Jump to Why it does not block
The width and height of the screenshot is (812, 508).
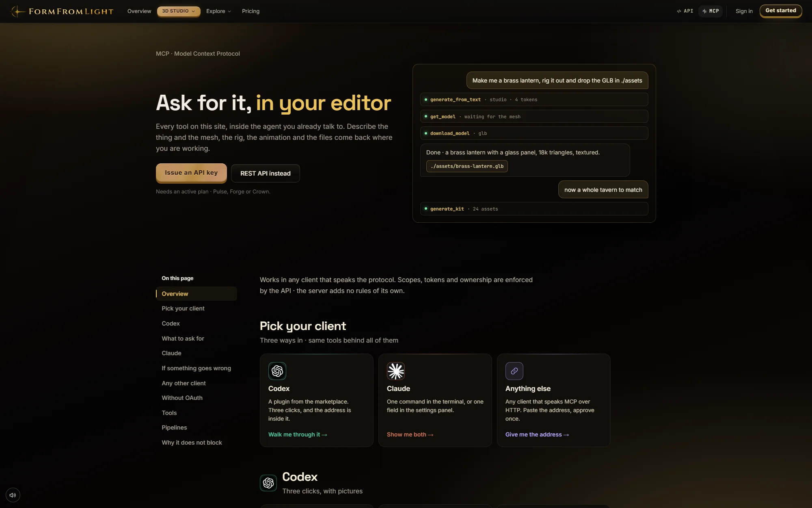(192, 443)
